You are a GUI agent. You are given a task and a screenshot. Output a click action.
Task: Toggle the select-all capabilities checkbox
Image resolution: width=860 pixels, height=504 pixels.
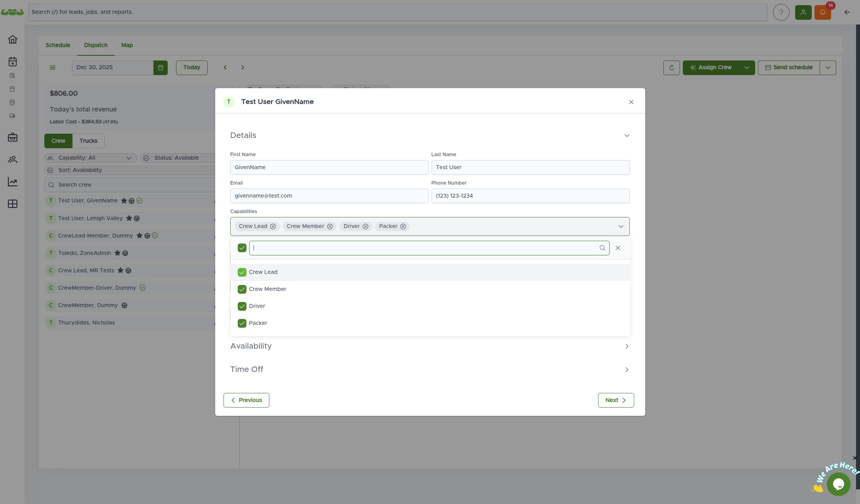point(242,248)
